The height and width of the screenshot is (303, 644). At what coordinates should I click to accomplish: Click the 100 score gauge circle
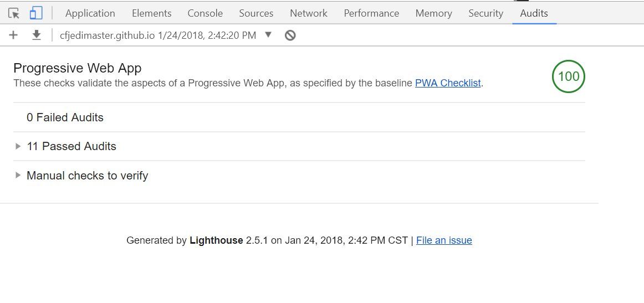[569, 76]
